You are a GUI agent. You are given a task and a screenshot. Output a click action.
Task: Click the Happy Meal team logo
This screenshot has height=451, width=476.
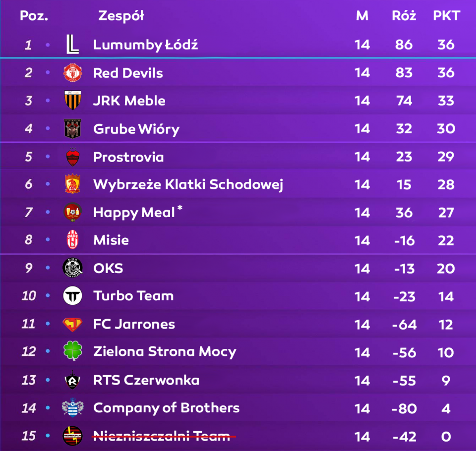(72, 213)
